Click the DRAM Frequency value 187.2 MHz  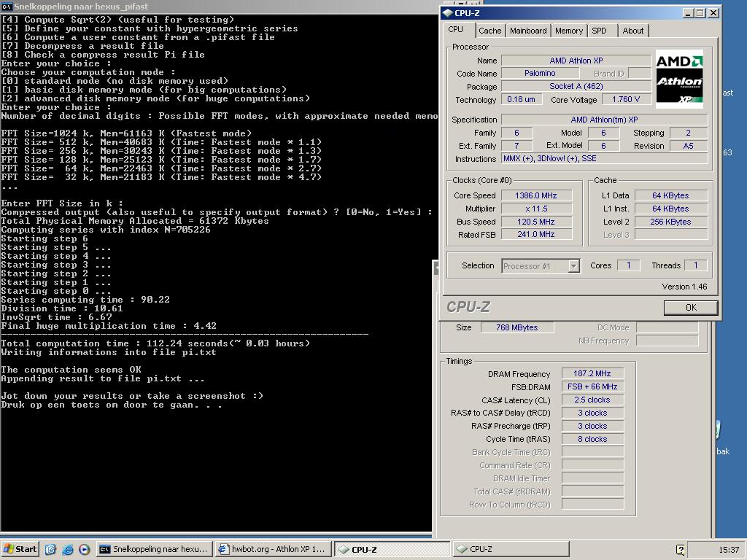click(592, 373)
